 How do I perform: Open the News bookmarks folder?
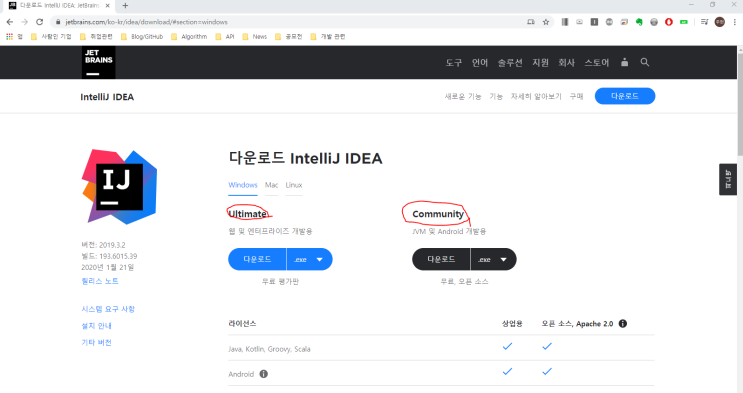254,37
